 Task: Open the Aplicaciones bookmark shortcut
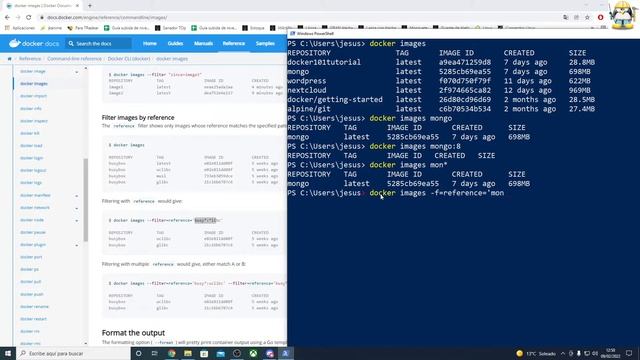20,28
